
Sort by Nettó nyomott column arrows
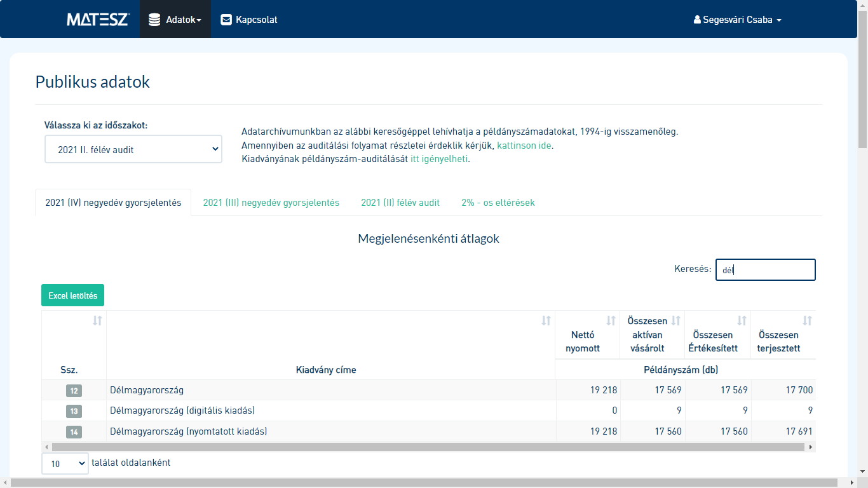click(x=611, y=321)
